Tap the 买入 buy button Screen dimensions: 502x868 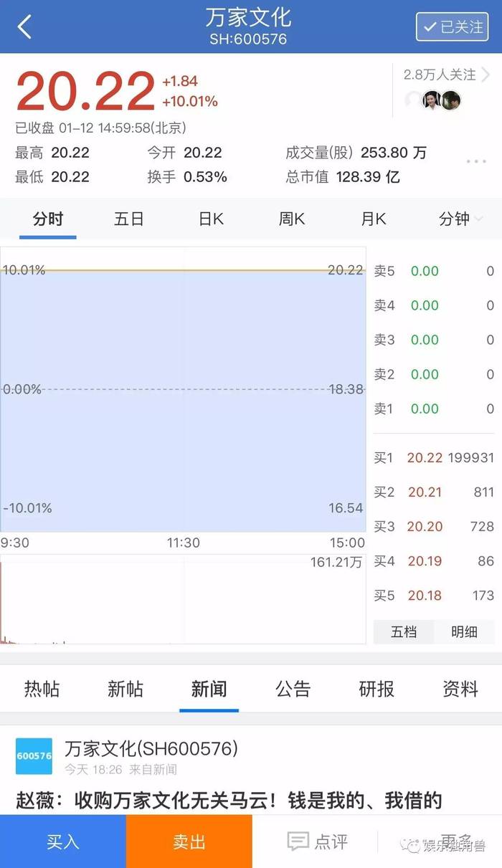[63, 841]
